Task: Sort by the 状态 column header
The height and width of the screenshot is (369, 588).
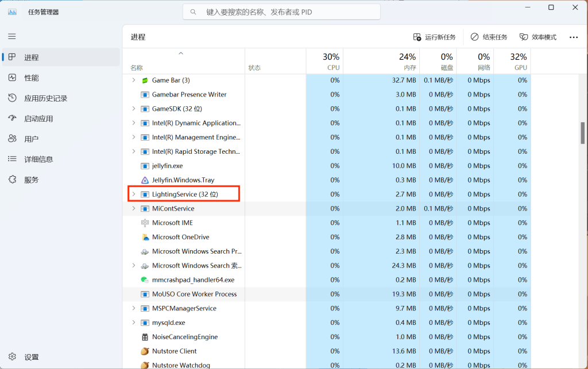Action: 276,61
